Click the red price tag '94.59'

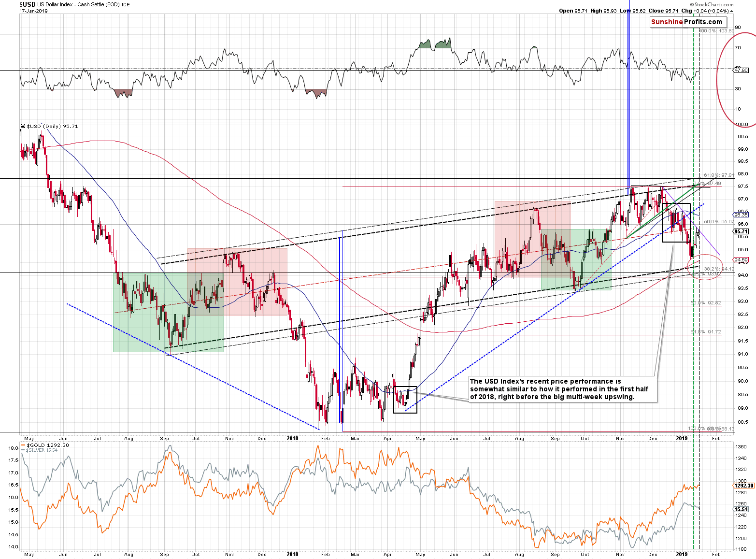[x=741, y=260]
